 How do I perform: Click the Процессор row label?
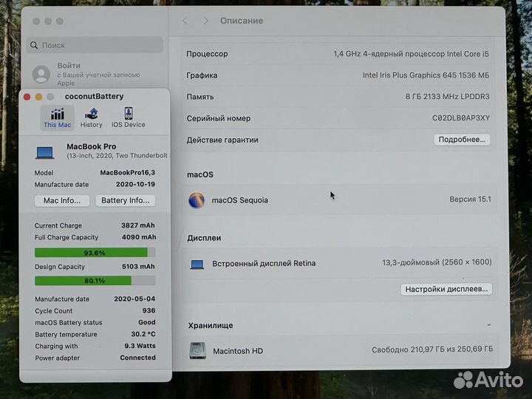point(207,54)
